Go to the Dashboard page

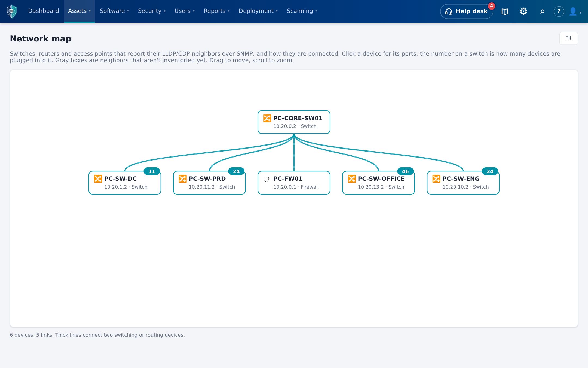(44, 11)
